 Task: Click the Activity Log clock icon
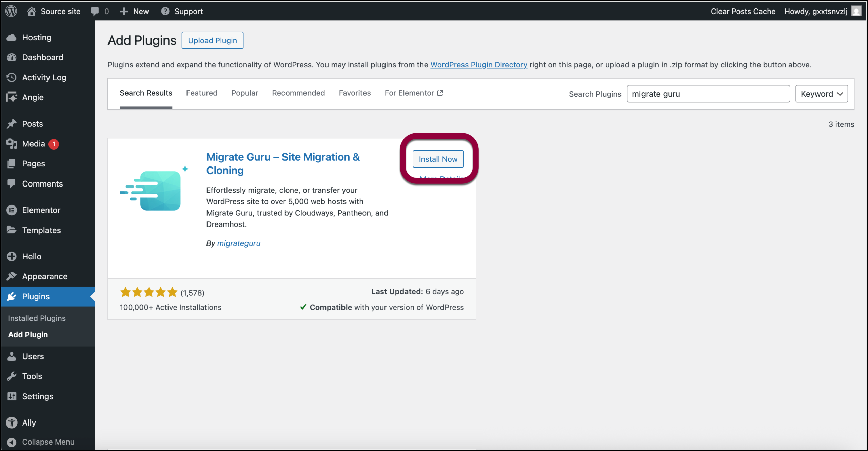(x=12, y=77)
